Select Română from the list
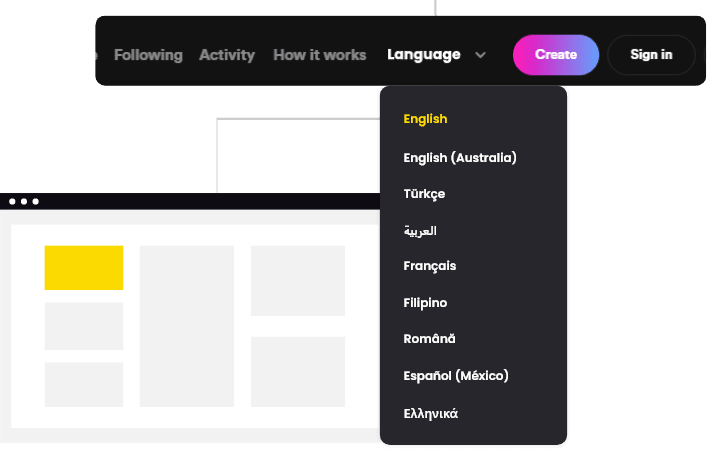This screenshot has width=707, height=453. (x=429, y=339)
